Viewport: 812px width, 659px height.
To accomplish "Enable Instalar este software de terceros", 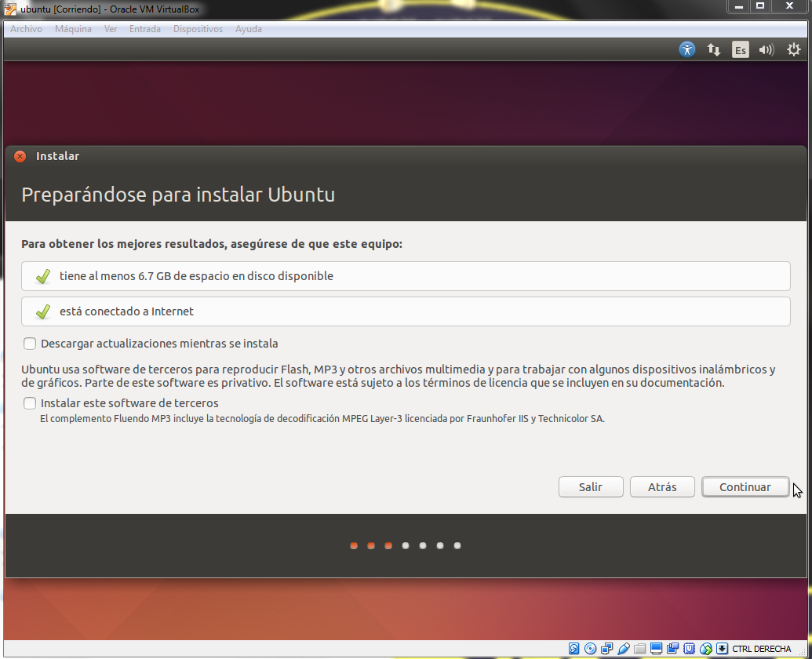I will tap(30, 402).
